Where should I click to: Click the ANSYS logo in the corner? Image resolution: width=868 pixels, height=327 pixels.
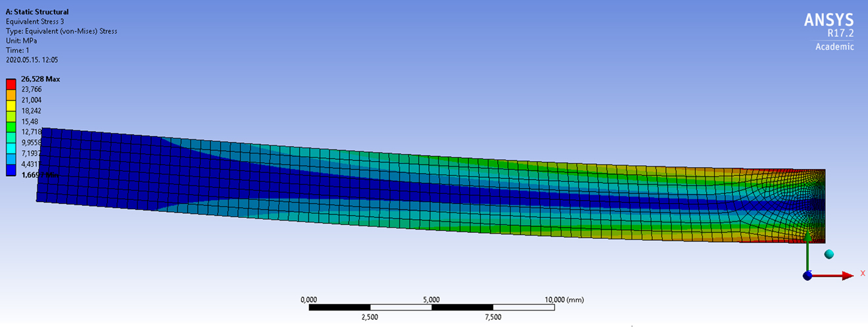point(829,21)
